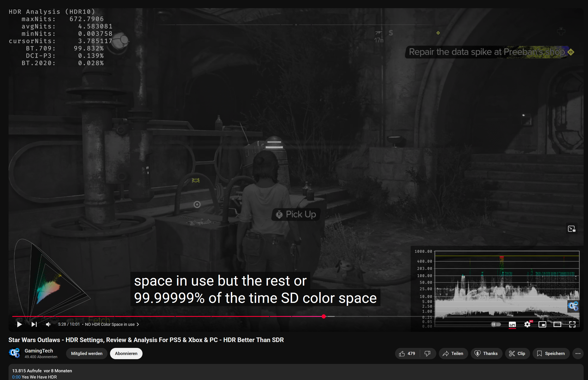Mute the video volume
The width and height of the screenshot is (588, 380).
48,325
